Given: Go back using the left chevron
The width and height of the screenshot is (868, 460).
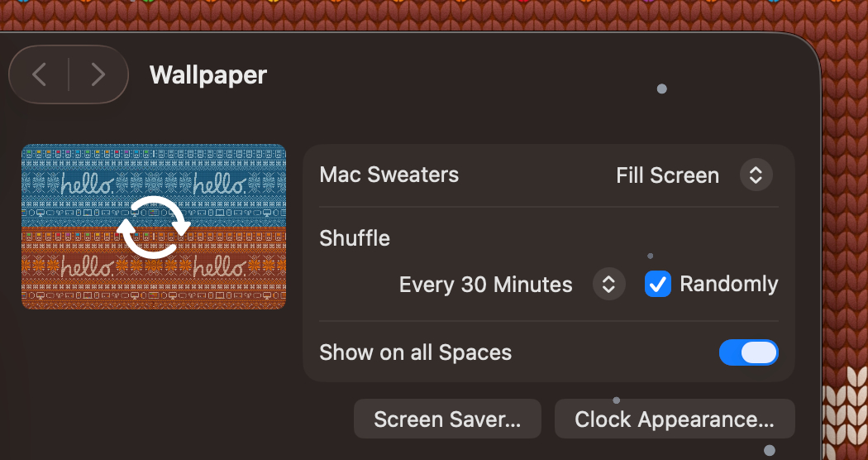Looking at the screenshot, I should tap(39, 74).
